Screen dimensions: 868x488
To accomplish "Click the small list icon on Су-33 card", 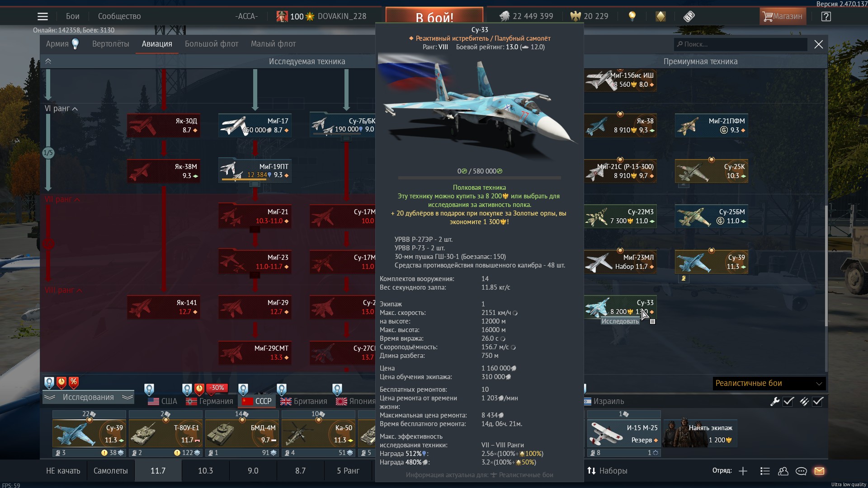I will click(x=652, y=321).
